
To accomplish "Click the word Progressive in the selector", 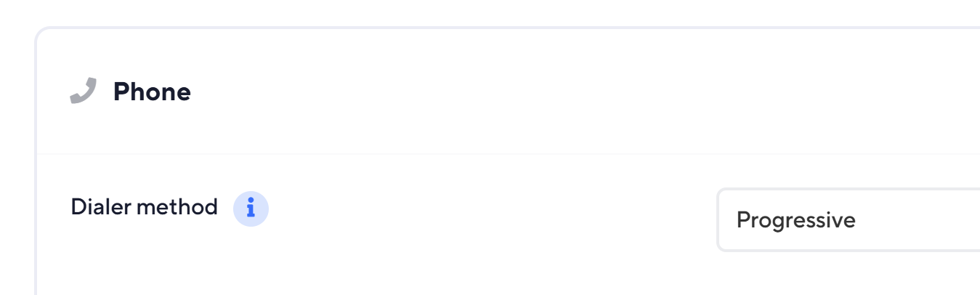I will [796, 220].
